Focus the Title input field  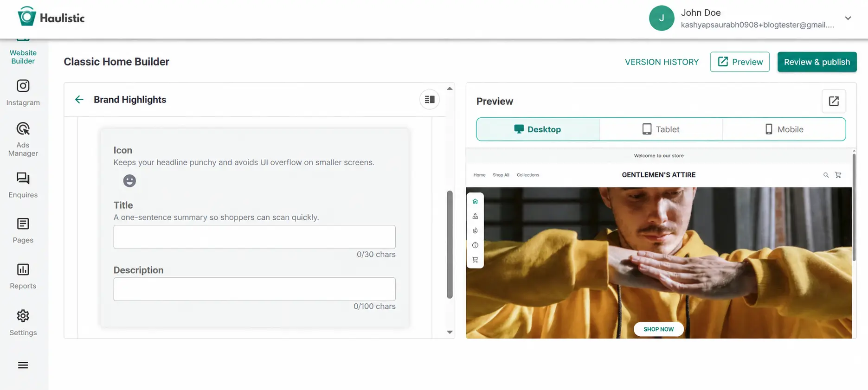coord(254,237)
